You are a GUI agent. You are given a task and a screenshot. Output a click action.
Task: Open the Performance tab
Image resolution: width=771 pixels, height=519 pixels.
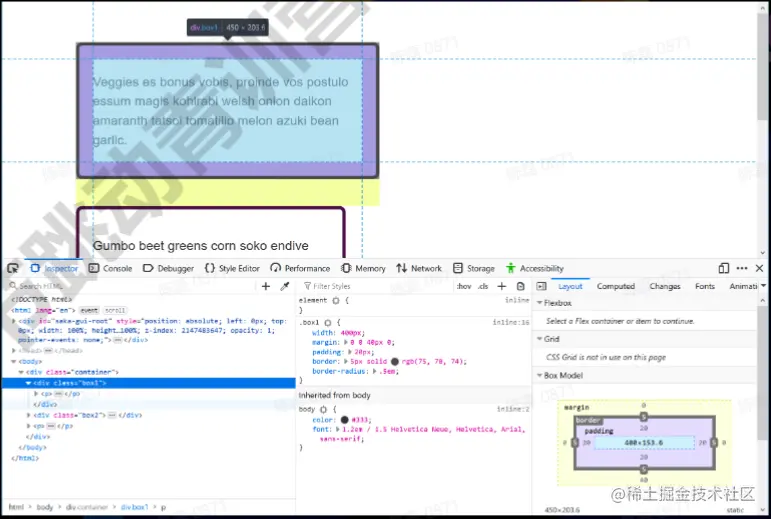(x=300, y=268)
